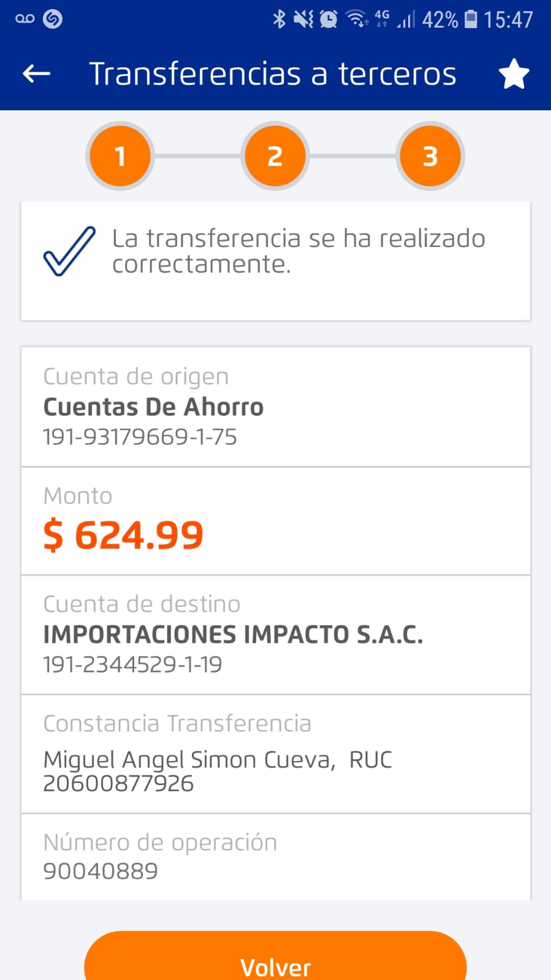The width and height of the screenshot is (551, 980).
Task: Go to step 1 circle
Action: pyautogui.click(x=120, y=156)
